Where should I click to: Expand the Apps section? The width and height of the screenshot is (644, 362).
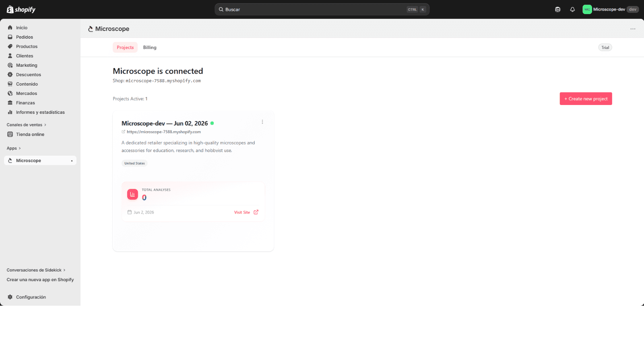pos(14,148)
